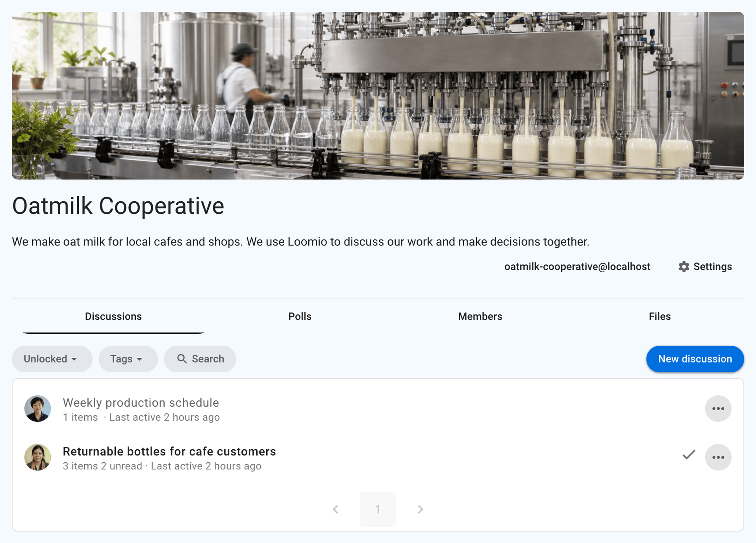Click the Weekly production schedule author avatar
Viewport: 756px width, 543px height.
pos(37,409)
